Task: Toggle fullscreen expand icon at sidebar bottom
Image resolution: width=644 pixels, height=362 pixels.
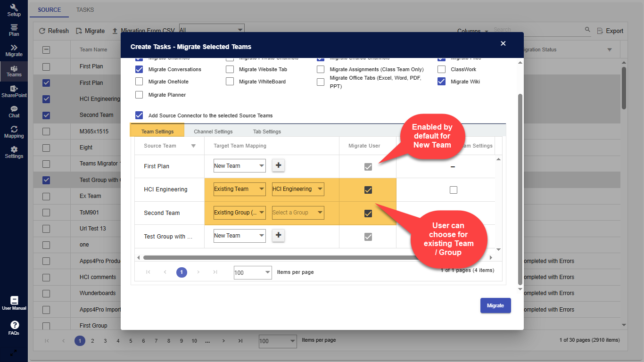Action: click(14, 352)
